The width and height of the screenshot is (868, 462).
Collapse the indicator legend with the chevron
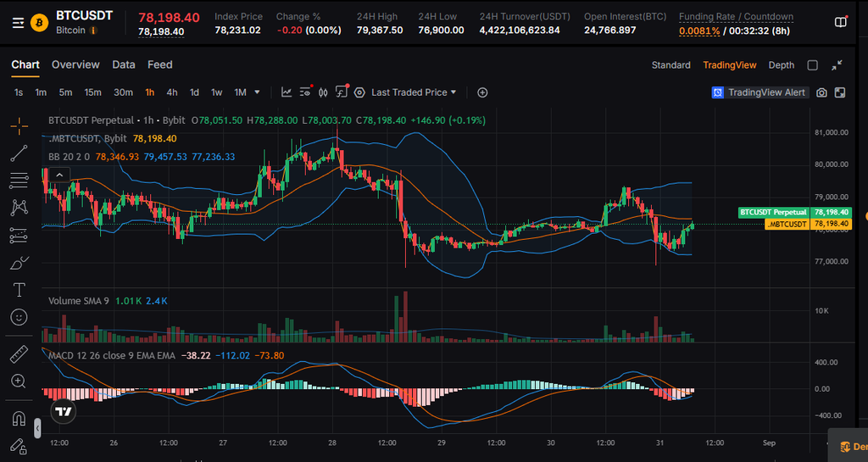tap(59, 175)
